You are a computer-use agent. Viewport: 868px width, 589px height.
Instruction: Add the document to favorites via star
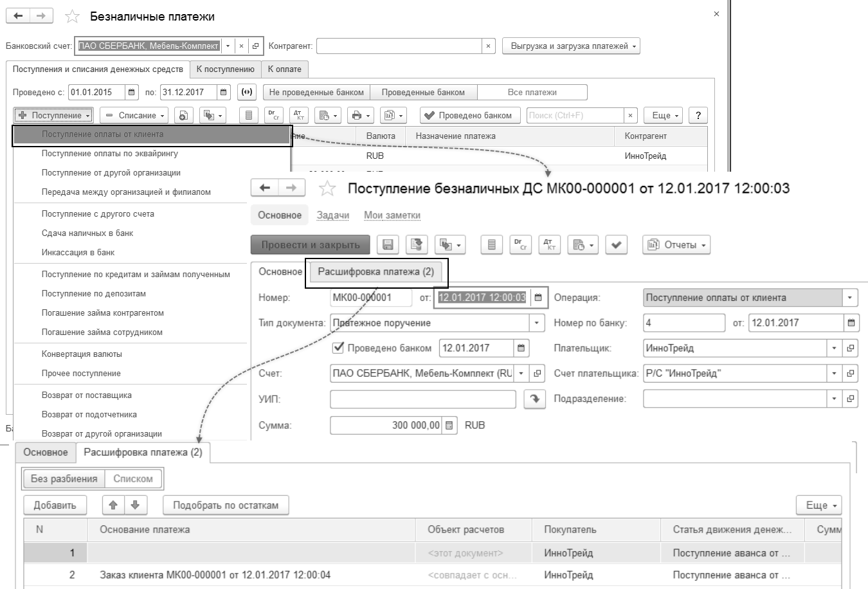(x=328, y=188)
